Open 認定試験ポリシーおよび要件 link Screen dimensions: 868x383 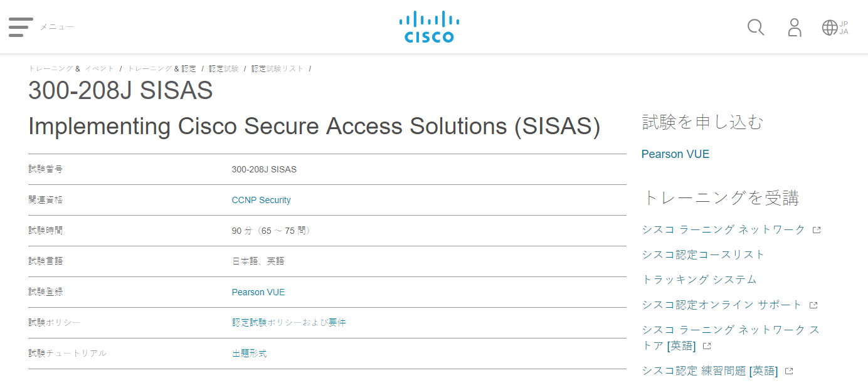pos(288,323)
